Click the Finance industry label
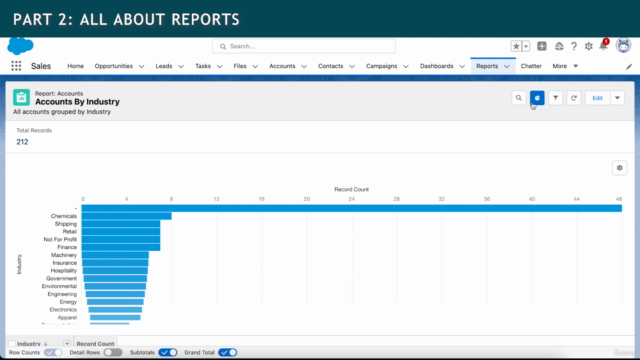This screenshot has height=360, width=640. coord(67,247)
